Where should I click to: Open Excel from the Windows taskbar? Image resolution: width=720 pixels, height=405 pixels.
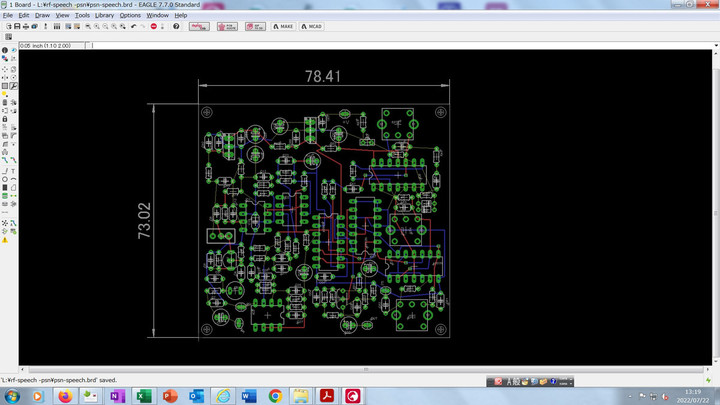tap(143, 396)
